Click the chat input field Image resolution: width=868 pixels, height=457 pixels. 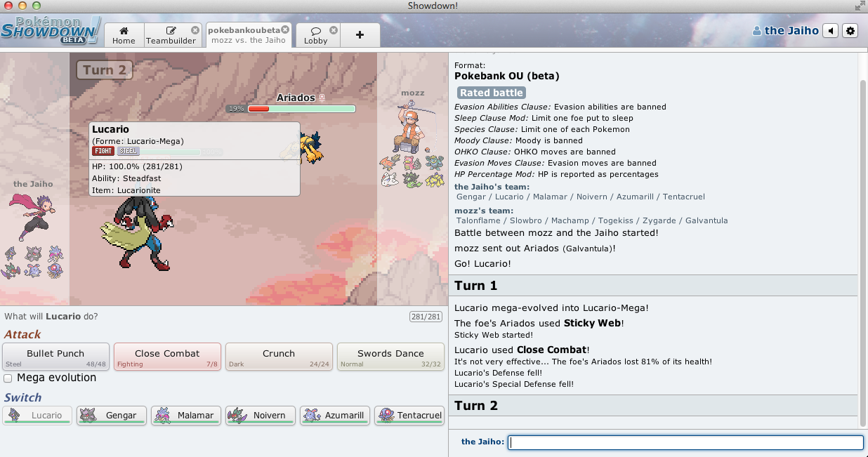pos(685,442)
